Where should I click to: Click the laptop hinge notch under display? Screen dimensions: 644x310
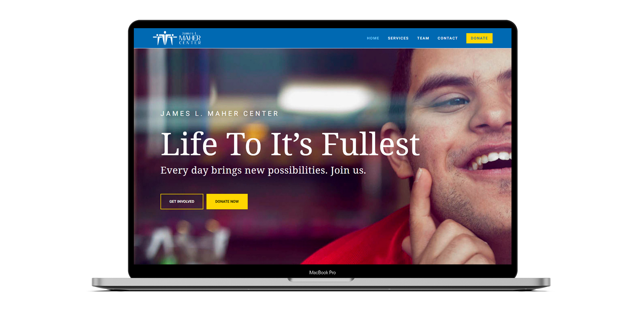tap(321, 280)
